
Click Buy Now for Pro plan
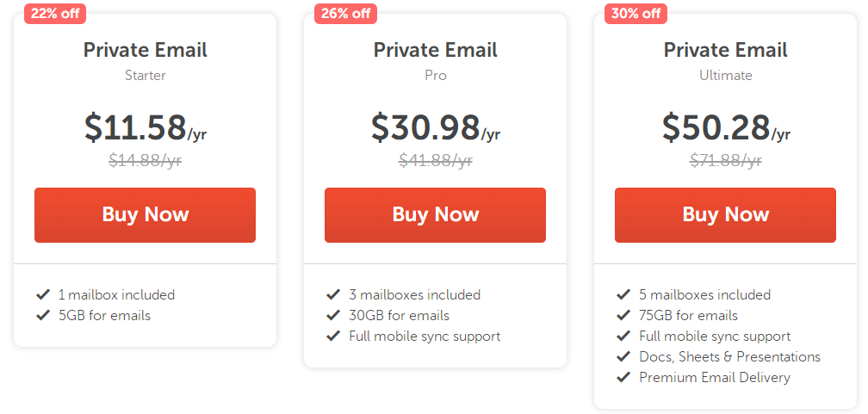click(x=435, y=215)
